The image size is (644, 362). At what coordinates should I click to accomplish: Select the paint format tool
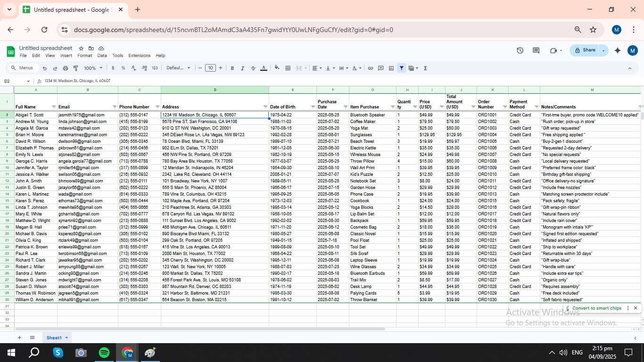pyautogui.click(x=76, y=68)
